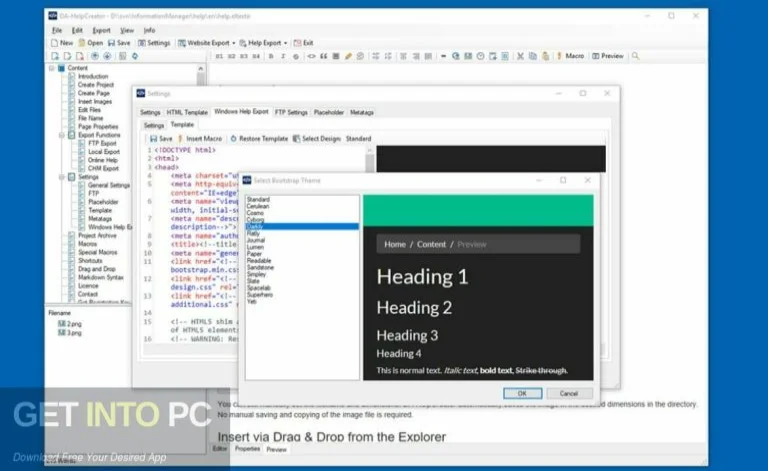This screenshot has width=768, height=471.
Task: Click Open in main toolbar
Action: pos(91,43)
